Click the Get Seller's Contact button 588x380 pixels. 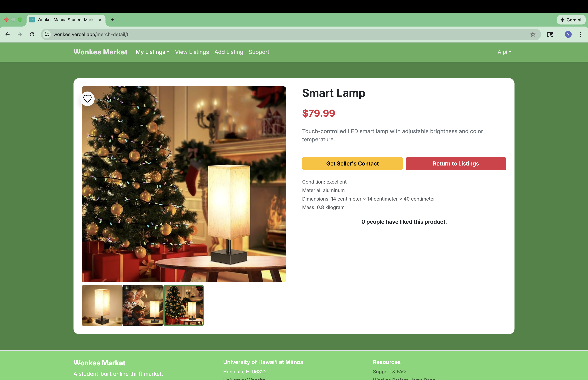352,164
